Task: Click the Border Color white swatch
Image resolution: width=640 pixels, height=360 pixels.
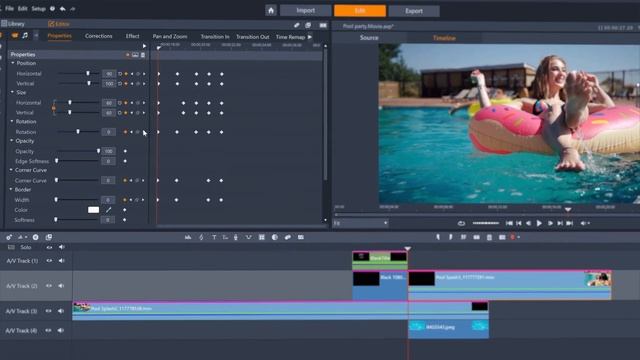Action: (93, 210)
